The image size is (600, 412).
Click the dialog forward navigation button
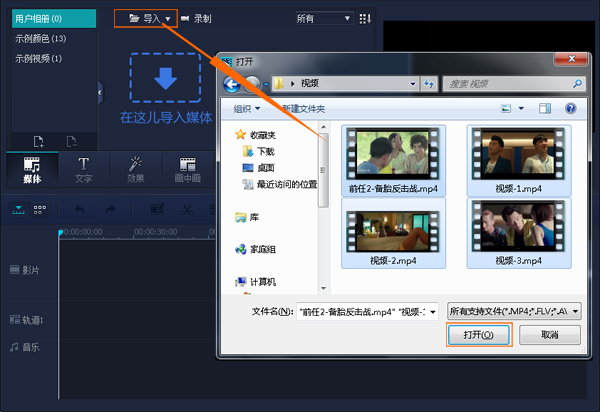point(253,84)
